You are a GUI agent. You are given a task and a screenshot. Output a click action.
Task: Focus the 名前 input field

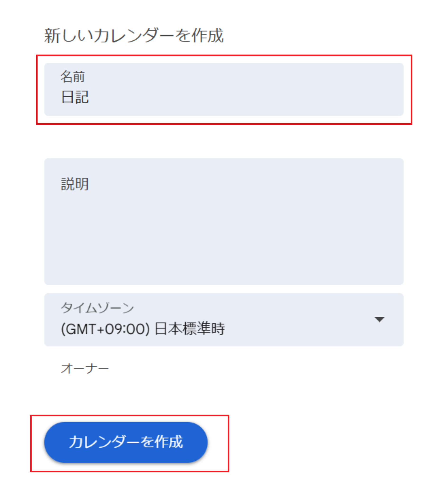[x=224, y=89]
